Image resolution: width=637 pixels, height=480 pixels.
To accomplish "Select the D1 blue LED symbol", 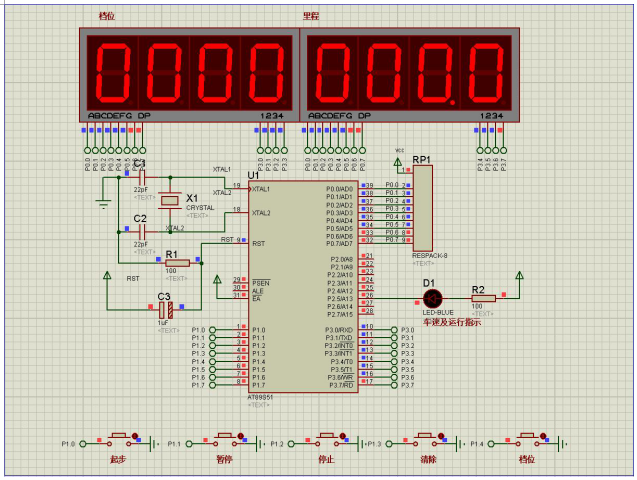I will point(432,299).
